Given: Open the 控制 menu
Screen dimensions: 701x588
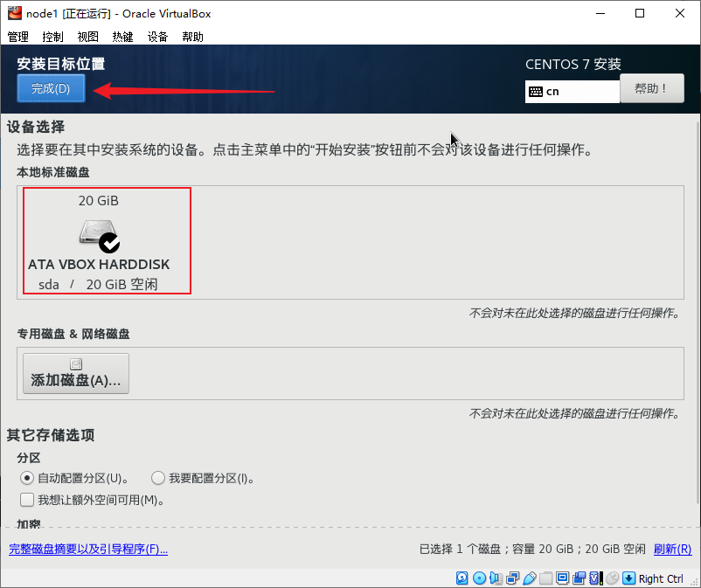Looking at the screenshot, I should 52,37.
